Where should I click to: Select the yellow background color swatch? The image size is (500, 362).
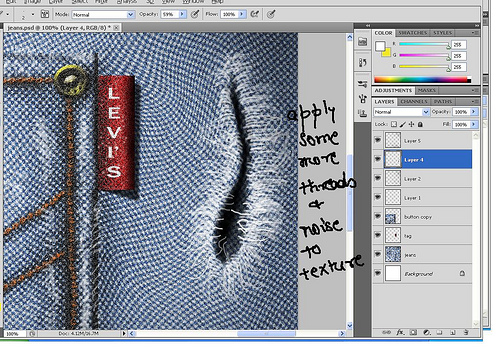387,53
